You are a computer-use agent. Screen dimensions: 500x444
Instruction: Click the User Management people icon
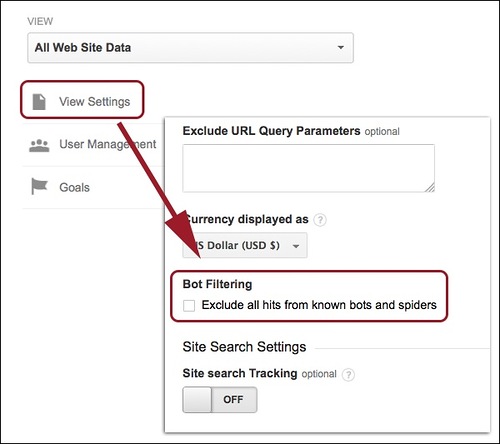point(39,145)
